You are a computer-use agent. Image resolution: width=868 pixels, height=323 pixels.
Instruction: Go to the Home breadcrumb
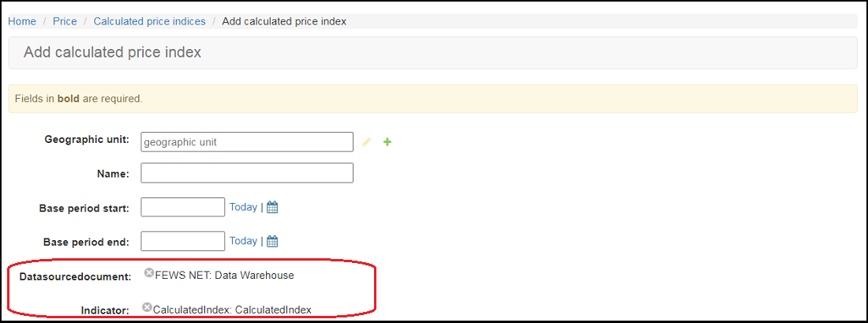[22, 21]
